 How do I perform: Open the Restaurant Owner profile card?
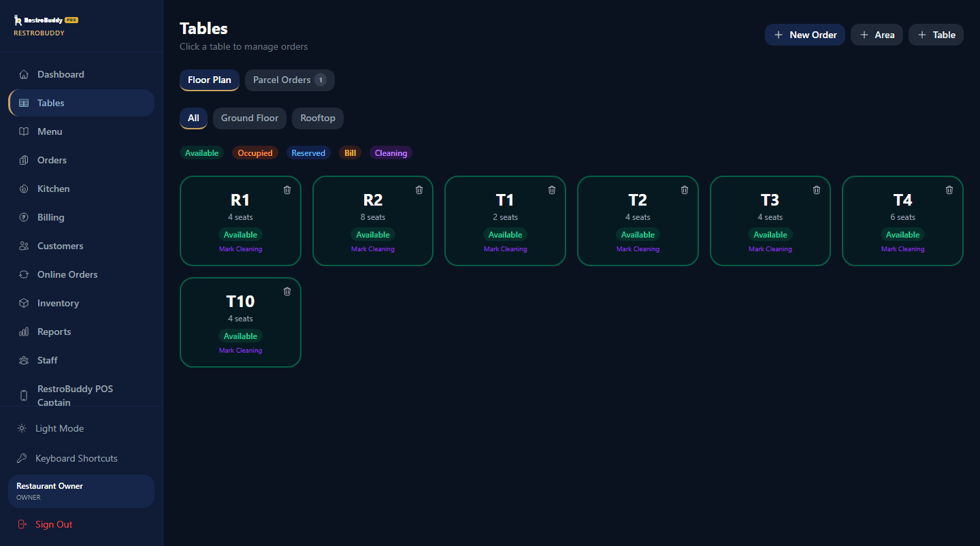click(81, 491)
